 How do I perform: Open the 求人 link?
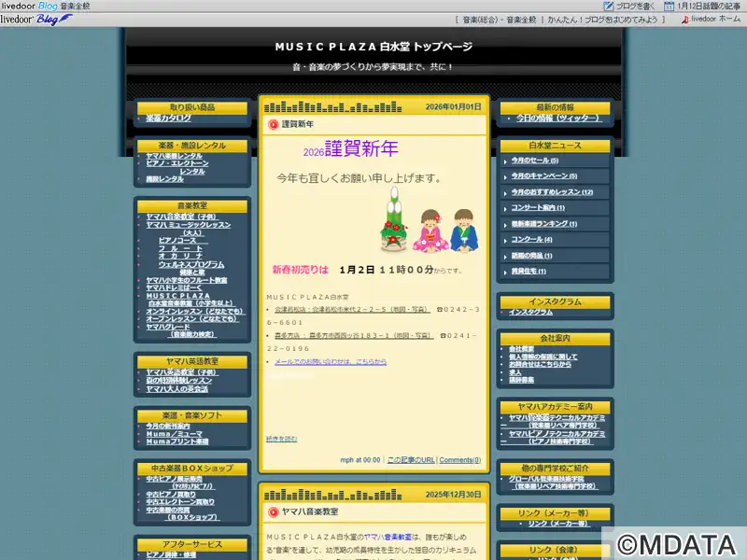click(514, 371)
